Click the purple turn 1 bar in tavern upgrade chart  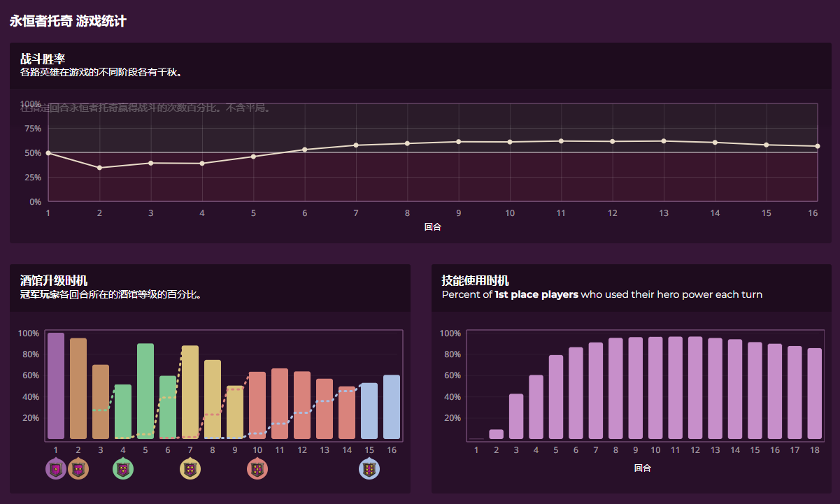[56, 386]
